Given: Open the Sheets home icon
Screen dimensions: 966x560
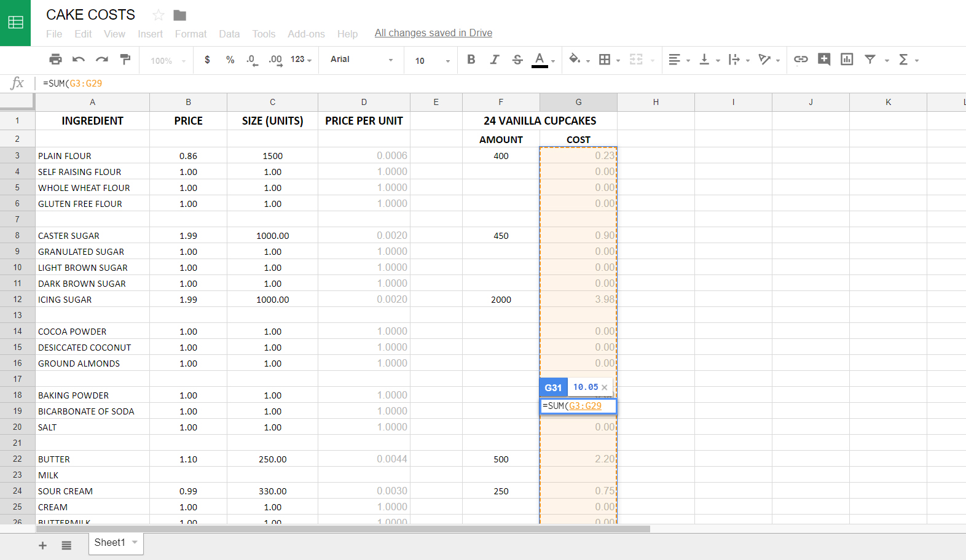Looking at the screenshot, I should 15,23.
